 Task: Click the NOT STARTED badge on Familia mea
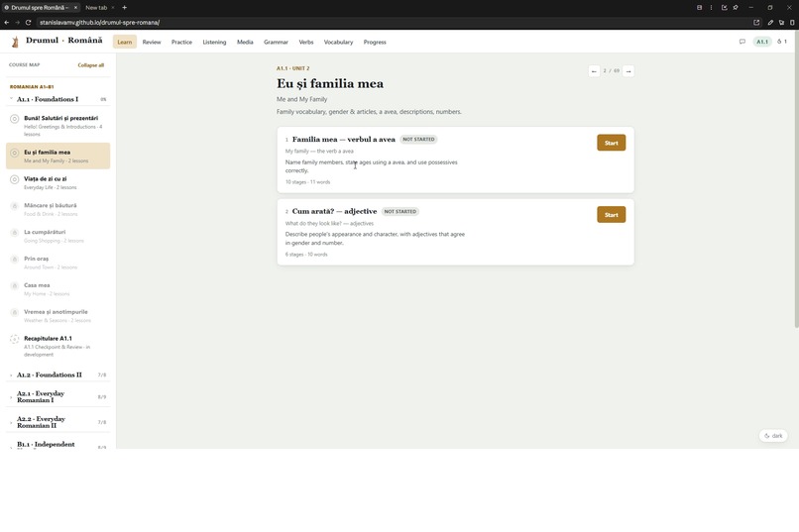coord(418,139)
